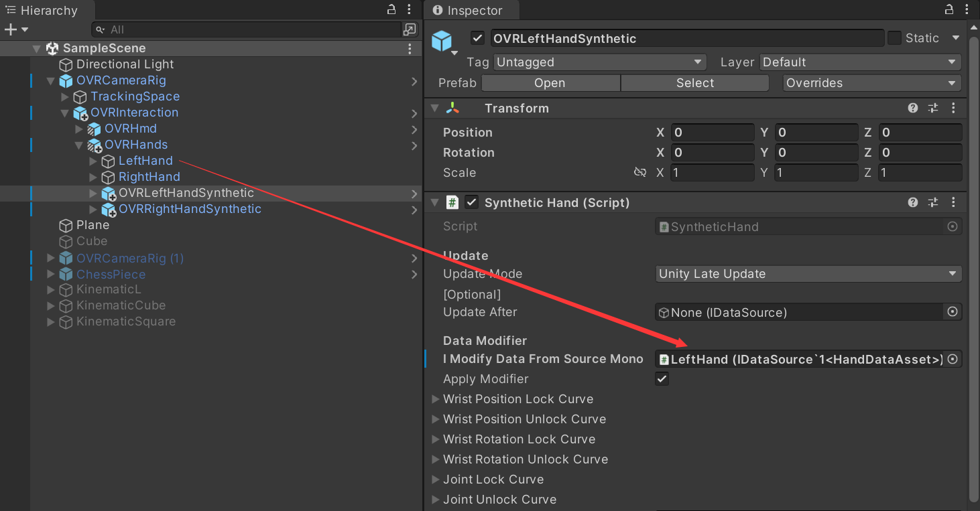The width and height of the screenshot is (980, 511).
Task: Click the Update After None (IDataSource) field
Action: pos(808,312)
